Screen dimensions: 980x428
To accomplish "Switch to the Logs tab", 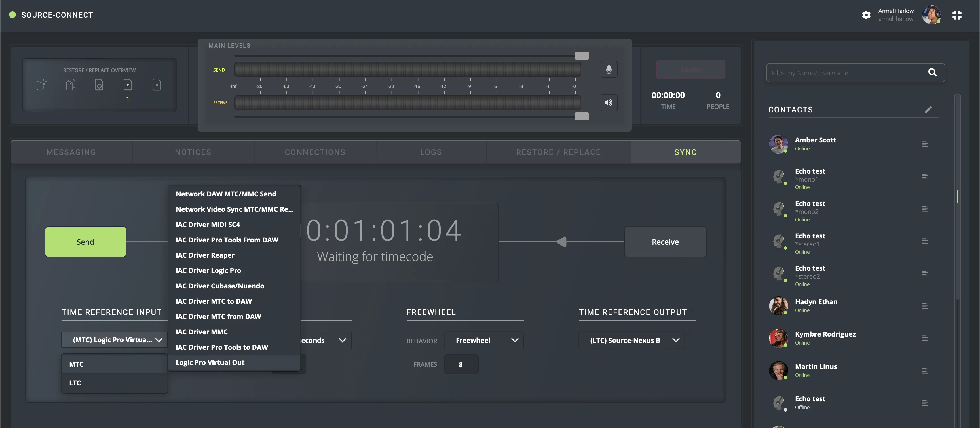I will pos(431,152).
